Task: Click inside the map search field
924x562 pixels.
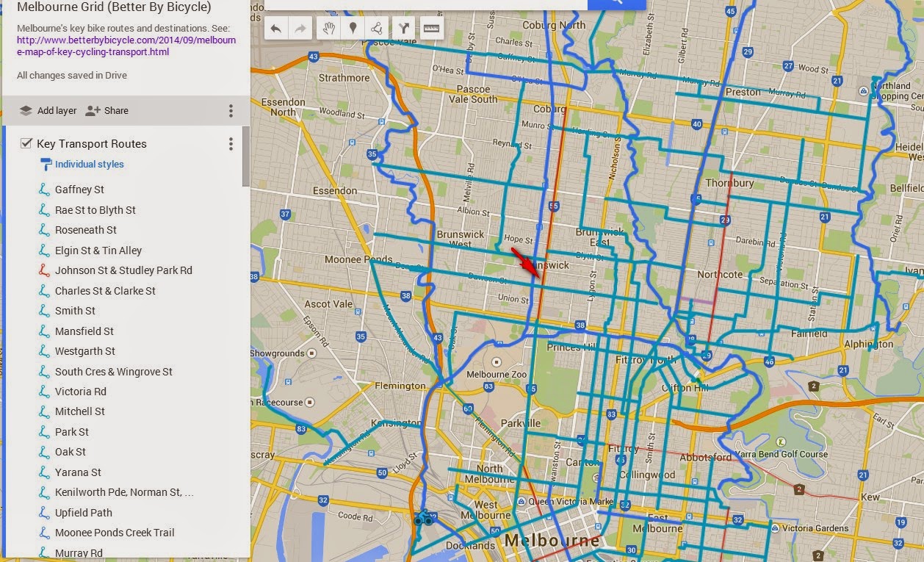Action: pyautogui.click(x=426, y=4)
